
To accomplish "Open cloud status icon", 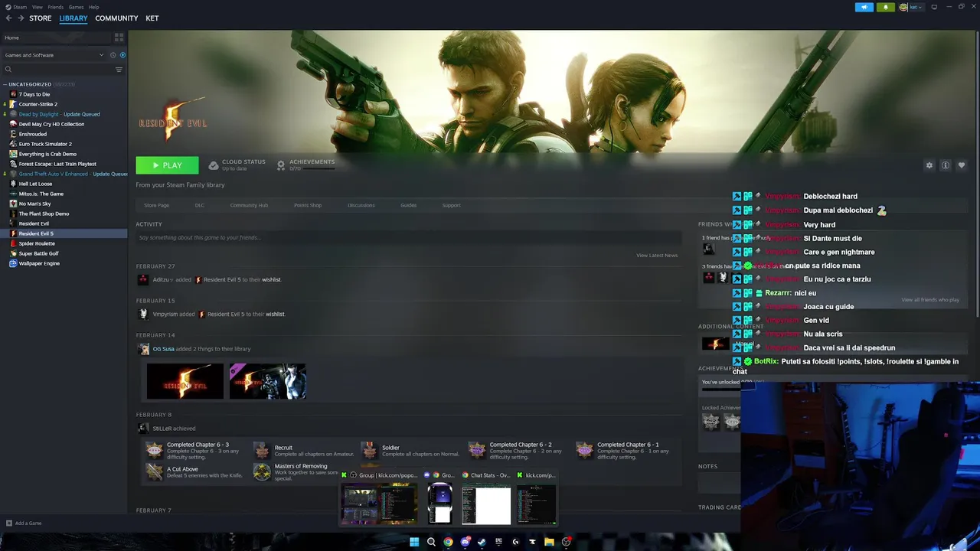I will tap(214, 165).
